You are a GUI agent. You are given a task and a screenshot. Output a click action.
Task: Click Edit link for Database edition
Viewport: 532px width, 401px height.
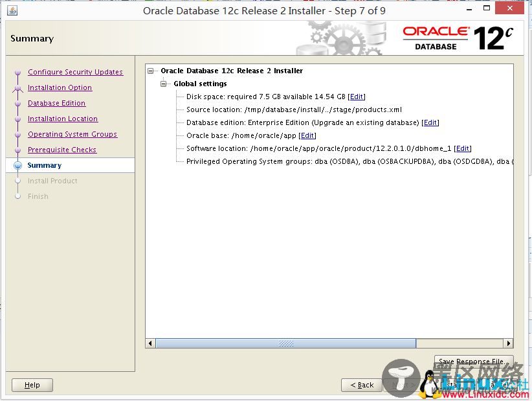click(x=430, y=122)
